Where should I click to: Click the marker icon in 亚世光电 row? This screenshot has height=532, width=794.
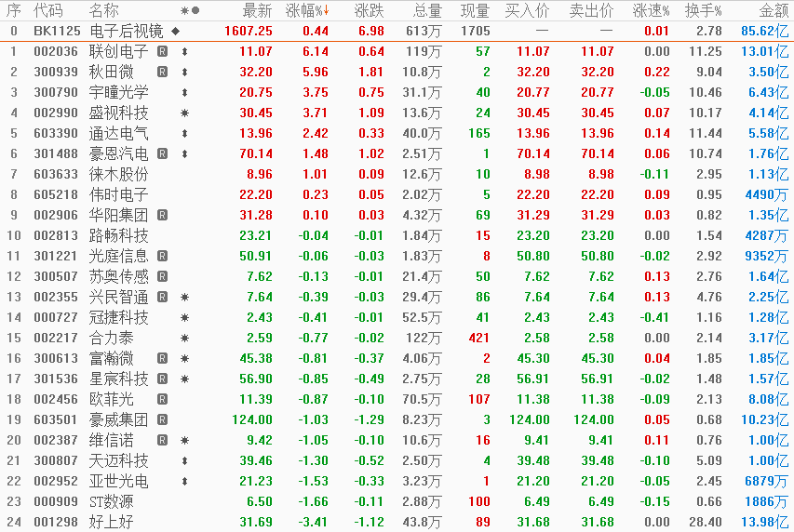185,482
